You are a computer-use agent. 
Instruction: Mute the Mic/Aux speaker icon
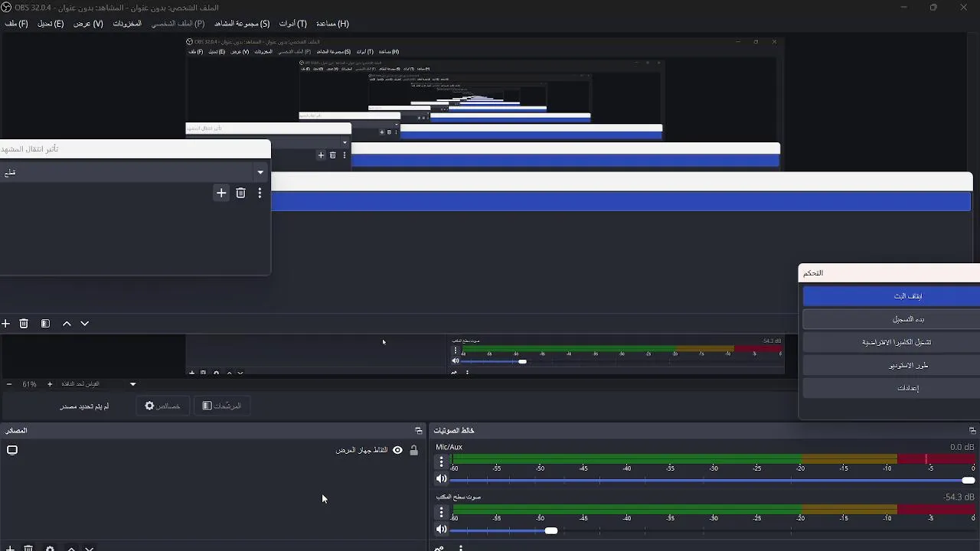pyautogui.click(x=442, y=479)
